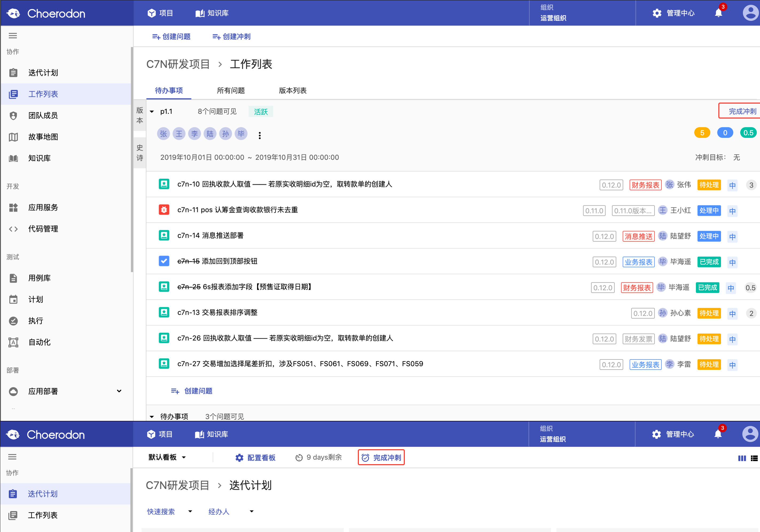This screenshot has width=760, height=532.
Task: Open sprint more-options three dots menu
Action: pos(260,135)
